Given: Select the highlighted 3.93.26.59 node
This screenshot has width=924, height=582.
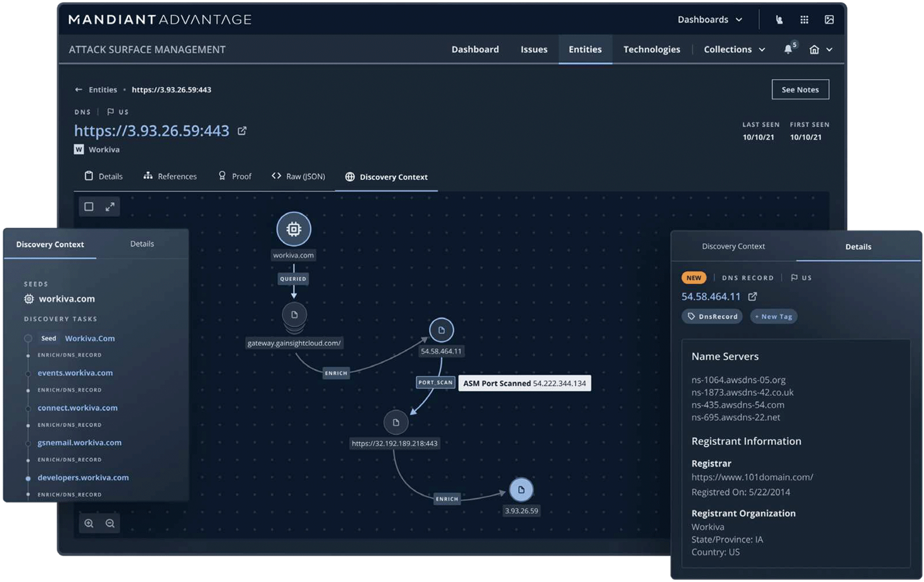Looking at the screenshot, I should click(521, 490).
